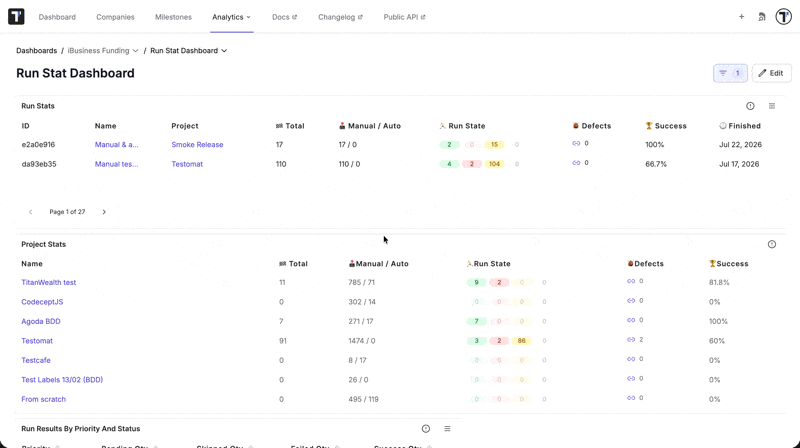
Task: Click green badge 7 in Agoda BDD row
Action: pyautogui.click(x=477, y=321)
